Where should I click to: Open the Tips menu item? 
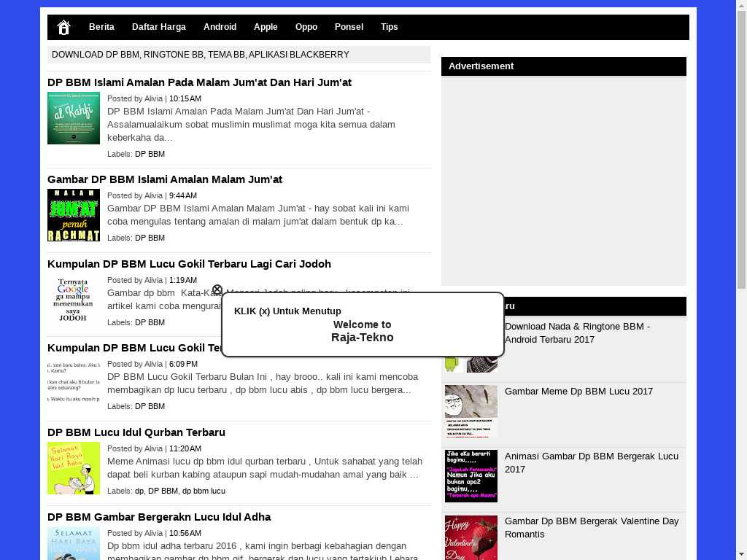[x=389, y=27]
